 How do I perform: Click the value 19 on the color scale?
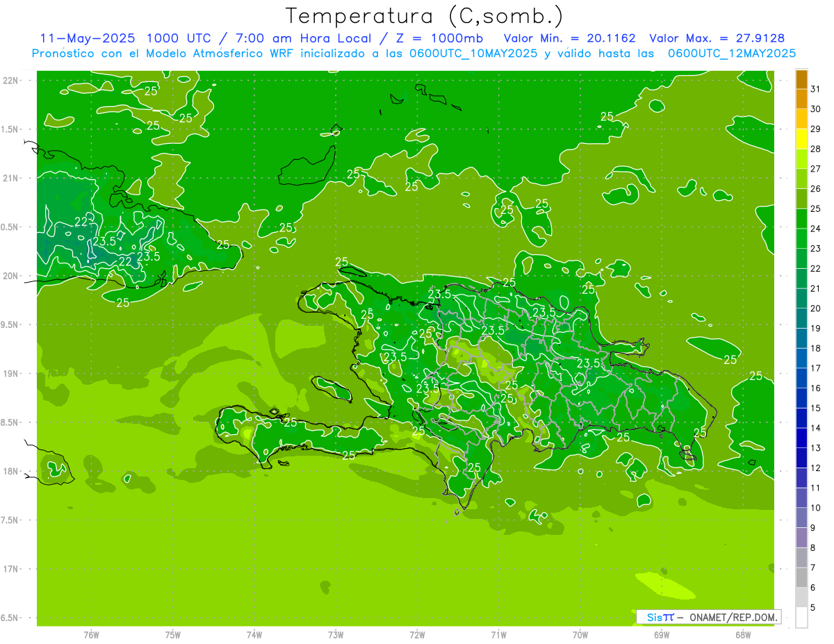click(x=815, y=328)
